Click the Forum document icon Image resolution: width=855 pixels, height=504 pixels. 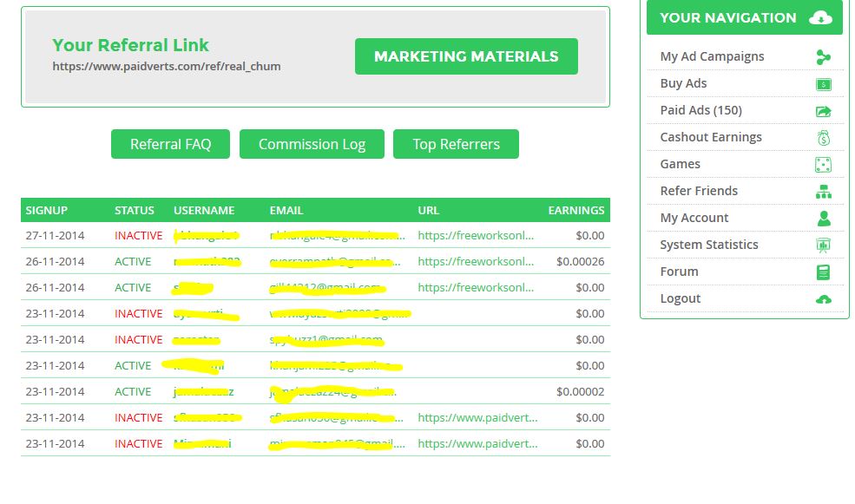(824, 272)
